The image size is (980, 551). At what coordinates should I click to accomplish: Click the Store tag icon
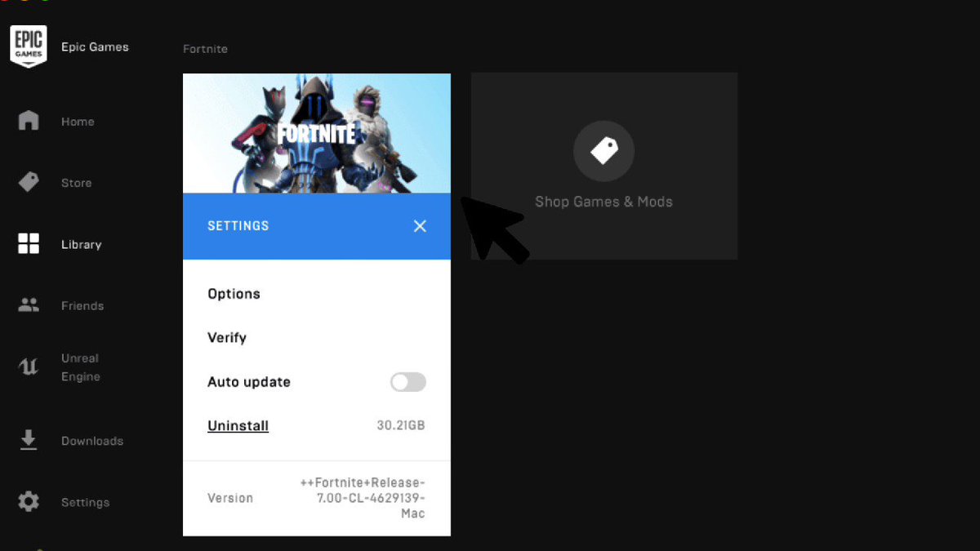(29, 182)
